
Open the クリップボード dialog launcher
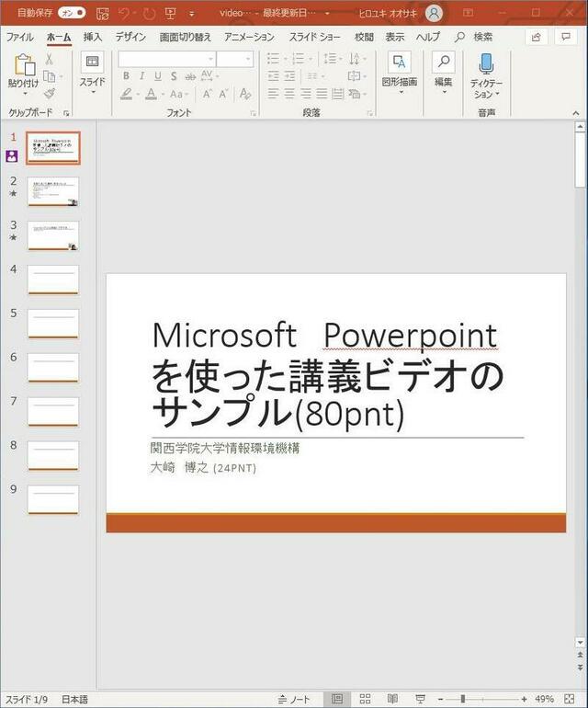66,113
